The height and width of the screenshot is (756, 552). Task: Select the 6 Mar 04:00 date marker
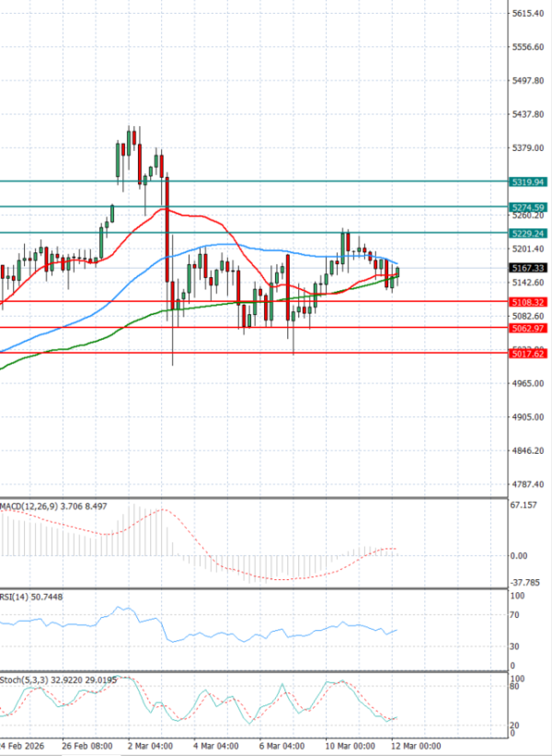coord(281,745)
